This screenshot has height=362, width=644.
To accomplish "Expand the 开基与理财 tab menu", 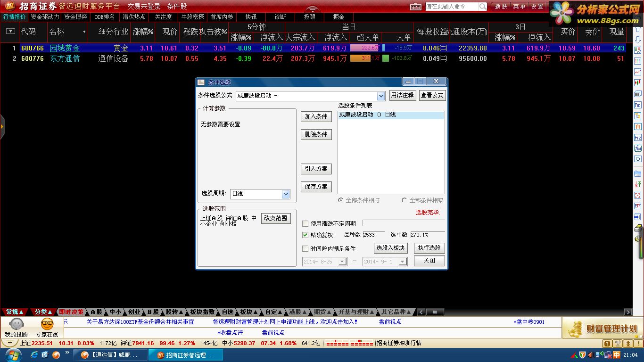I will (355, 312).
